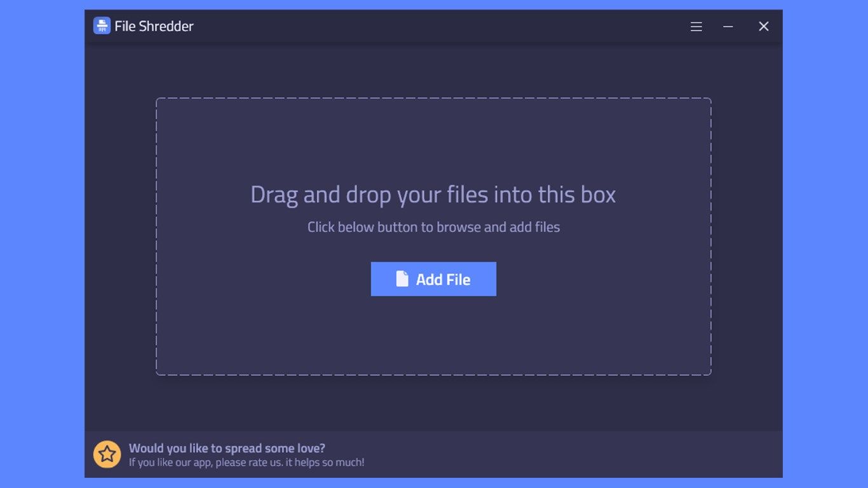Click the "Drag and drop your files" heading
Image resolution: width=868 pixels, height=488 pixels.
pyautogui.click(x=433, y=194)
